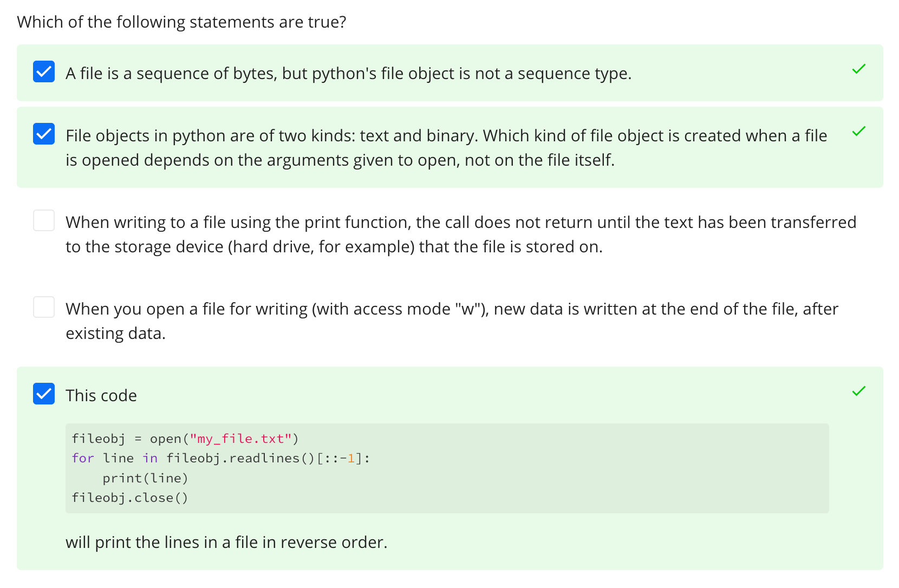Click the 'This code' label
899x588 pixels.
pyautogui.click(x=101, y=396)
